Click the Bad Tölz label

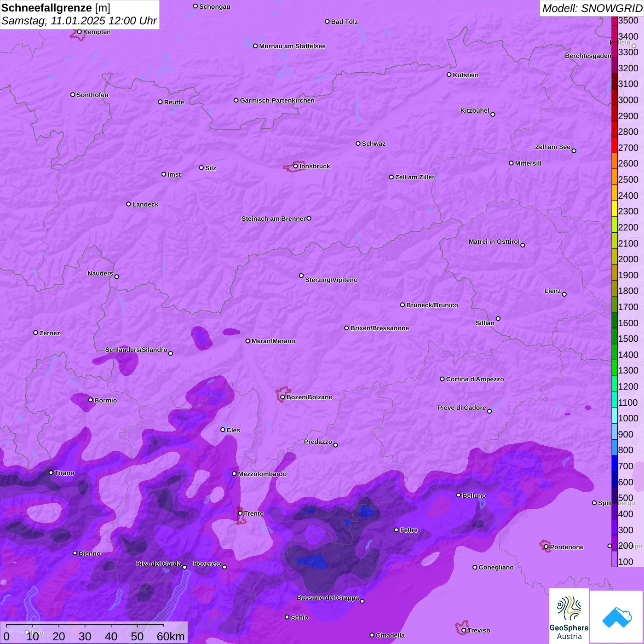click(345, 22)
